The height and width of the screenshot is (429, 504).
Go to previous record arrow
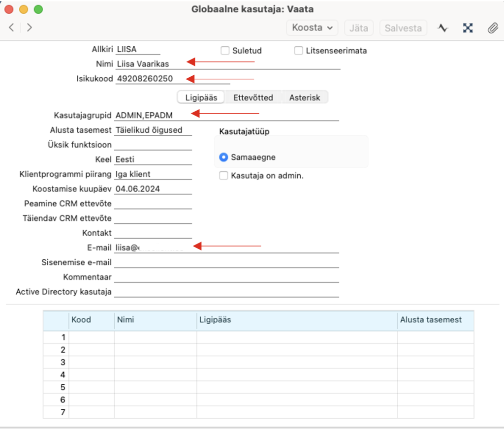11,28
